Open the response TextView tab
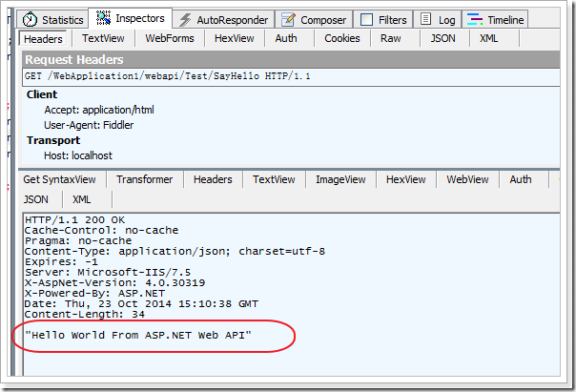 click(x=274, y=179)
